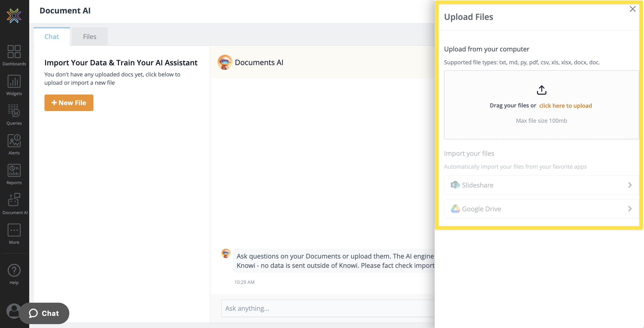Screen dimensions: 644x328
Task: Close the Upload Files panel
Action: click(633, 9)
